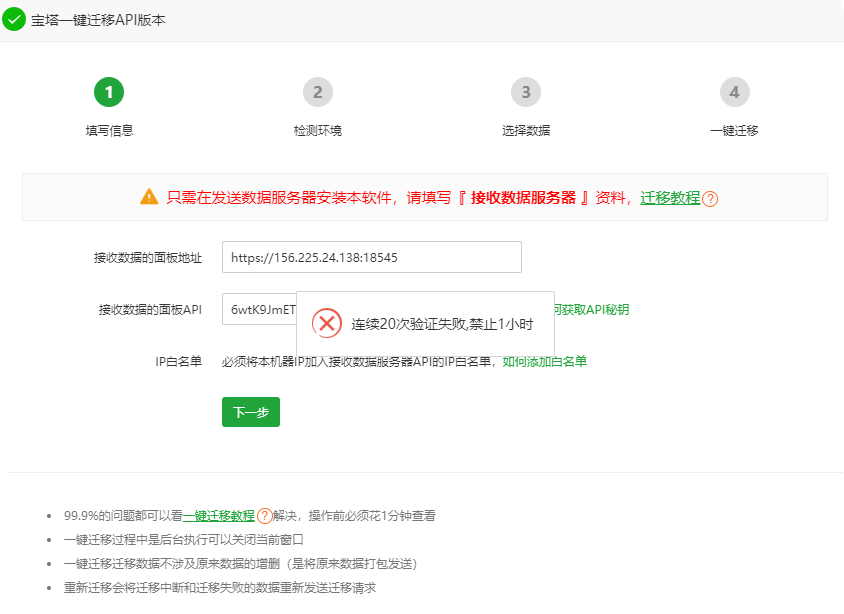Select step 1 circle 填写信息
The width and height of the screenshot is (844, 614).
[109, 92]
